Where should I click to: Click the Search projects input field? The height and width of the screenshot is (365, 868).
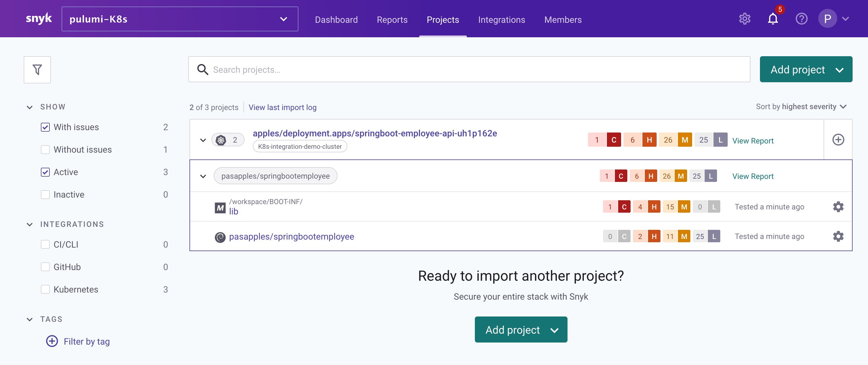click(x=469, y=70)
